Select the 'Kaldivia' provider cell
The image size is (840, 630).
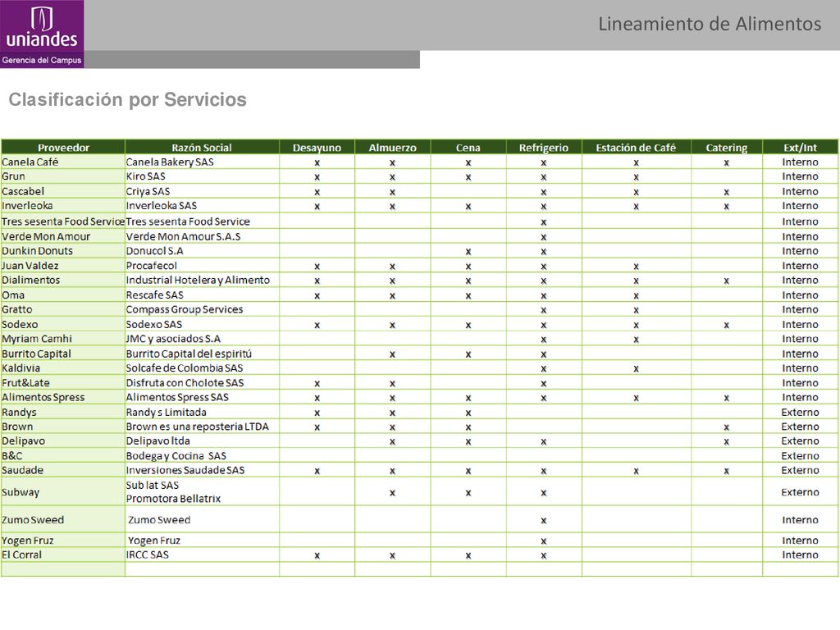click(x=63, y=368)
